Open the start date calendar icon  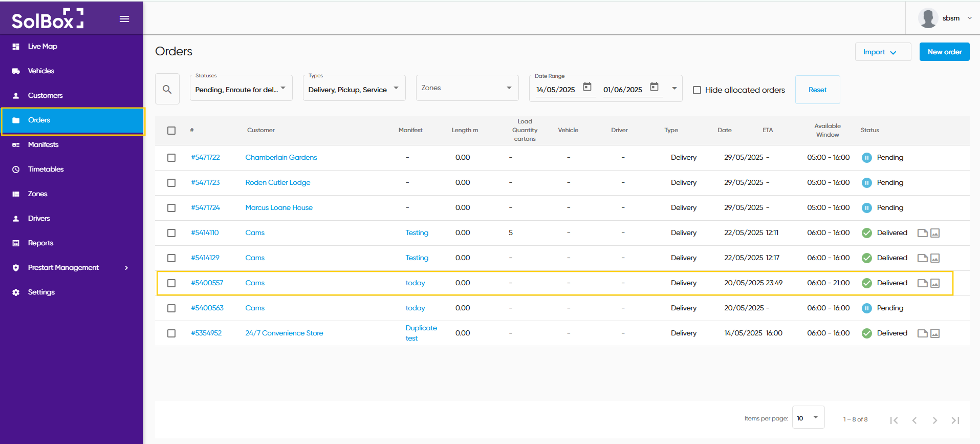click(x=587, y=87)
